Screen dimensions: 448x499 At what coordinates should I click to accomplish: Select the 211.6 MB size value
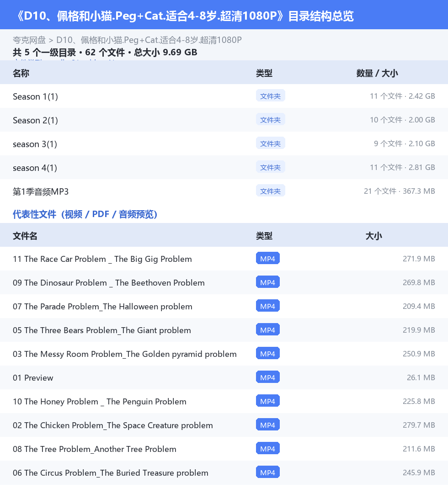point(419,449)
